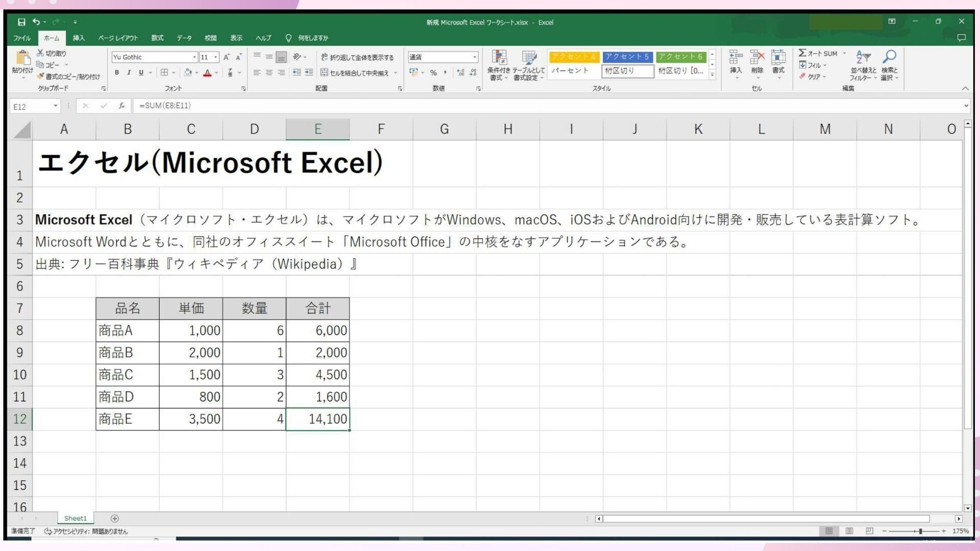The height and width of the screenshot is (551, 980).
Task: Open Conditional Formatting (条件付き書式)
Action: [499, 65]
